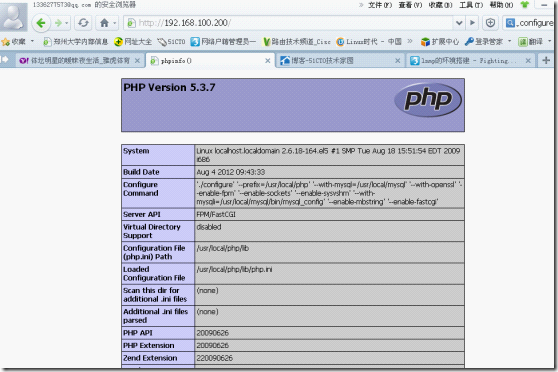
Task: Open the 网址大全 bookmark
Action: tap(133, 42)
